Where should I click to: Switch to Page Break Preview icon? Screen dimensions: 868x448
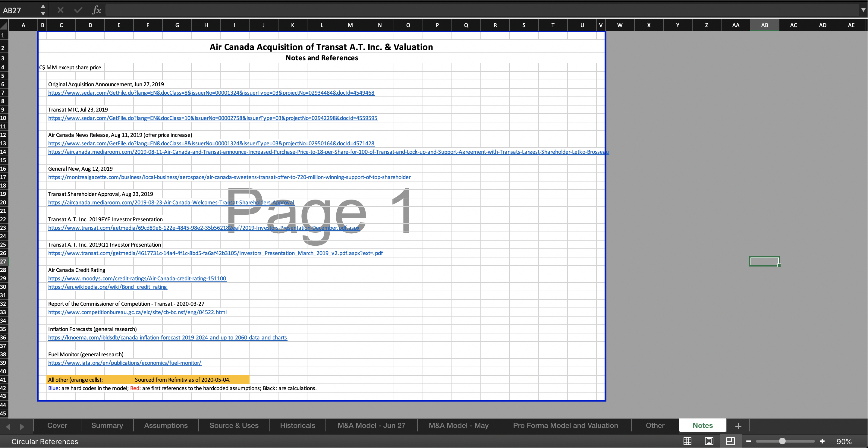tap(730, 441)
